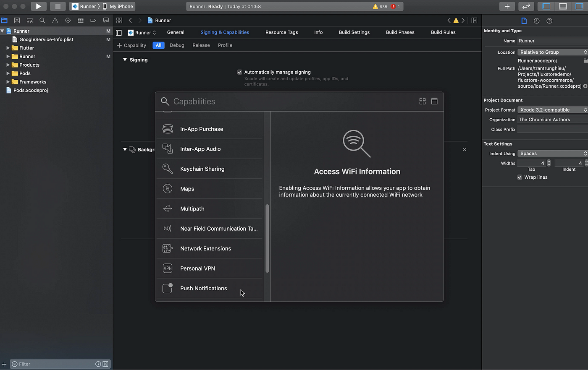Show the History inspector clock icon
Viewport: 588px width, 370px height.
tap(536, 21)
